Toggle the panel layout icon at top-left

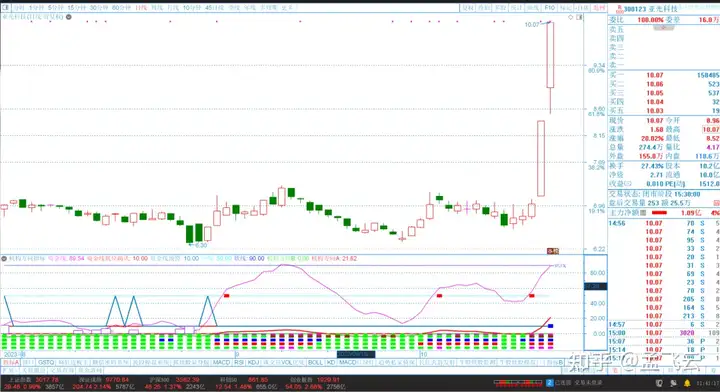(6, 8)
